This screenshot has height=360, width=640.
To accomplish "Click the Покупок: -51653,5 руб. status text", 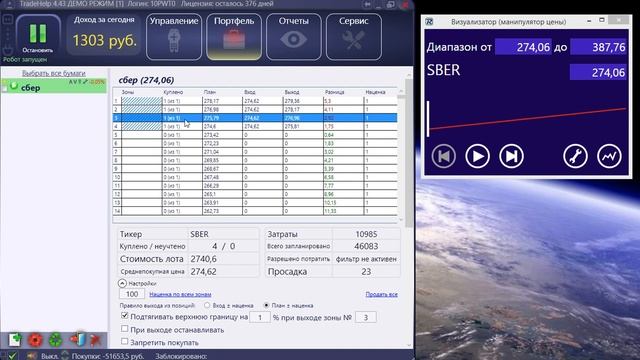I will [x=108, y=356].
